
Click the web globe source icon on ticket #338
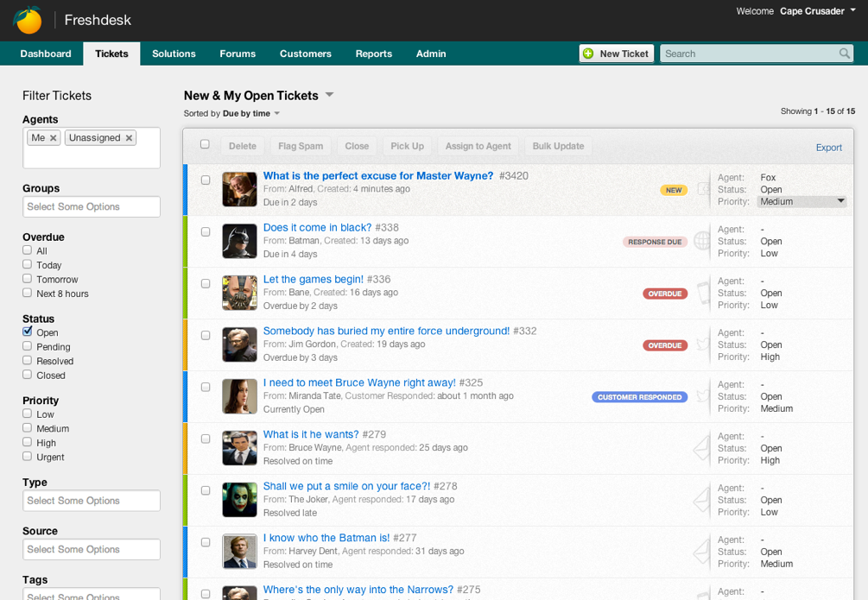pyautogui.click(x=702, y=241)
